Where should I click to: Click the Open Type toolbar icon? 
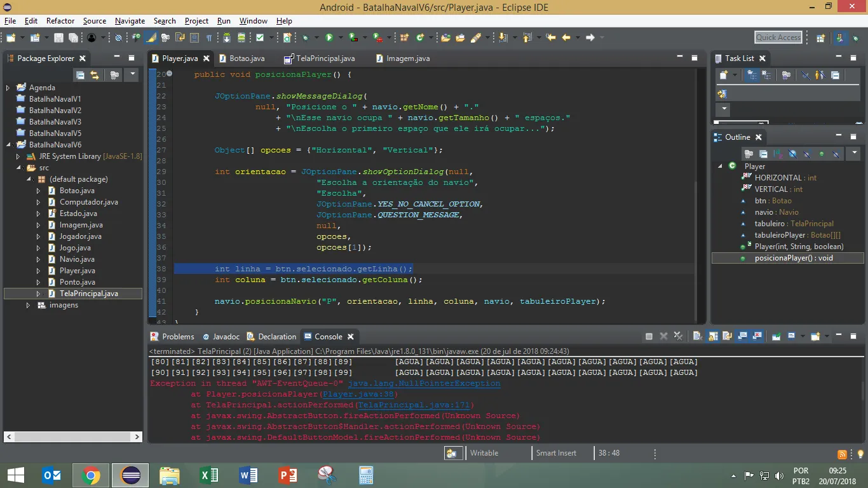tap(445, 38)
